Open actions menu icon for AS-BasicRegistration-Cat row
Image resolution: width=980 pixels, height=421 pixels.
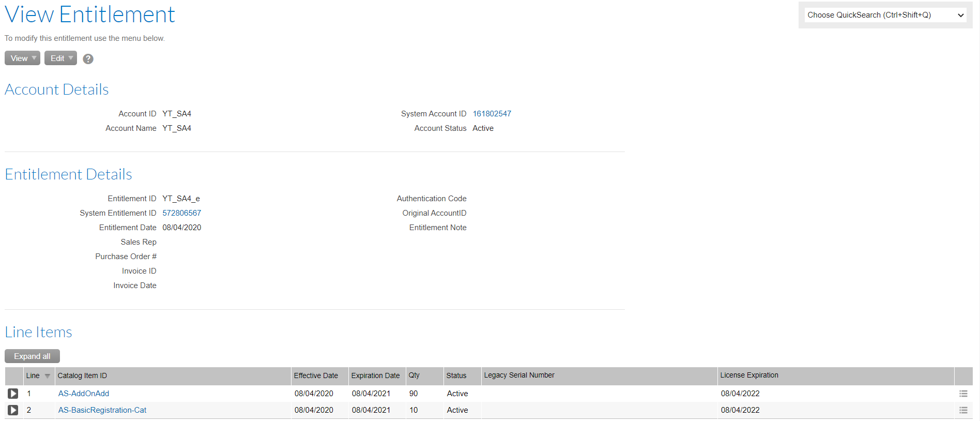[x=963, y=410]
